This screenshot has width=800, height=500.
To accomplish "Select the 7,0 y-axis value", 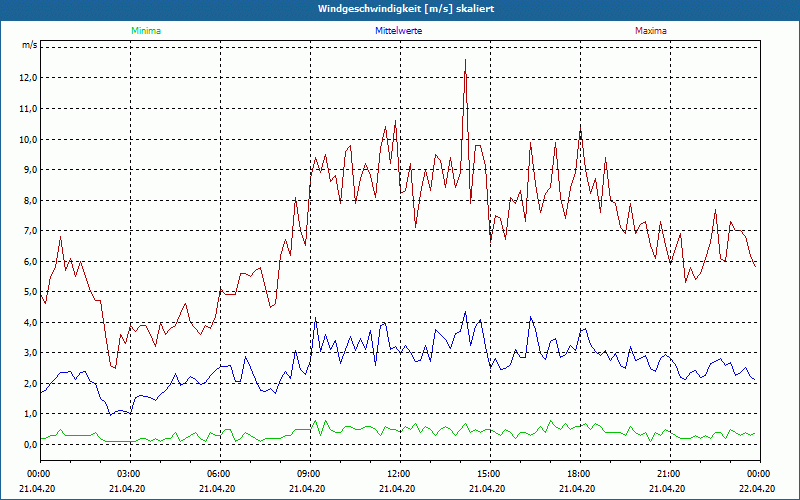I will pos(31,231).
